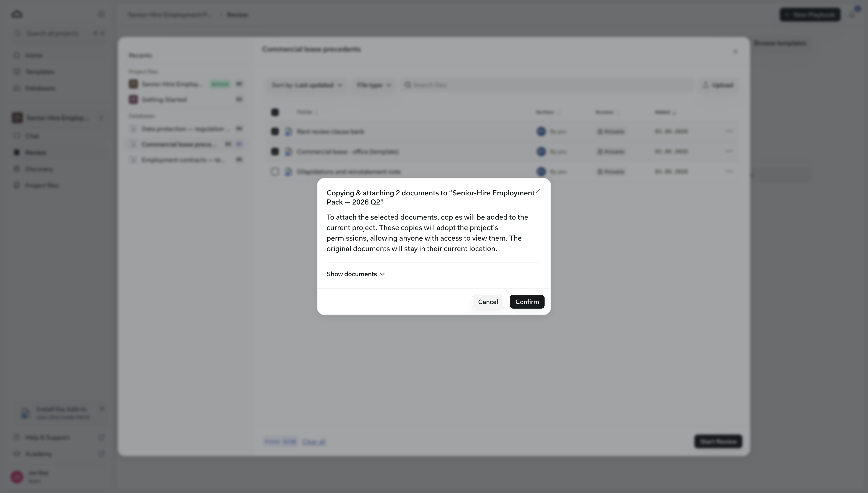Close the Commercial lease precedents file picker

[x=735, y=51]
